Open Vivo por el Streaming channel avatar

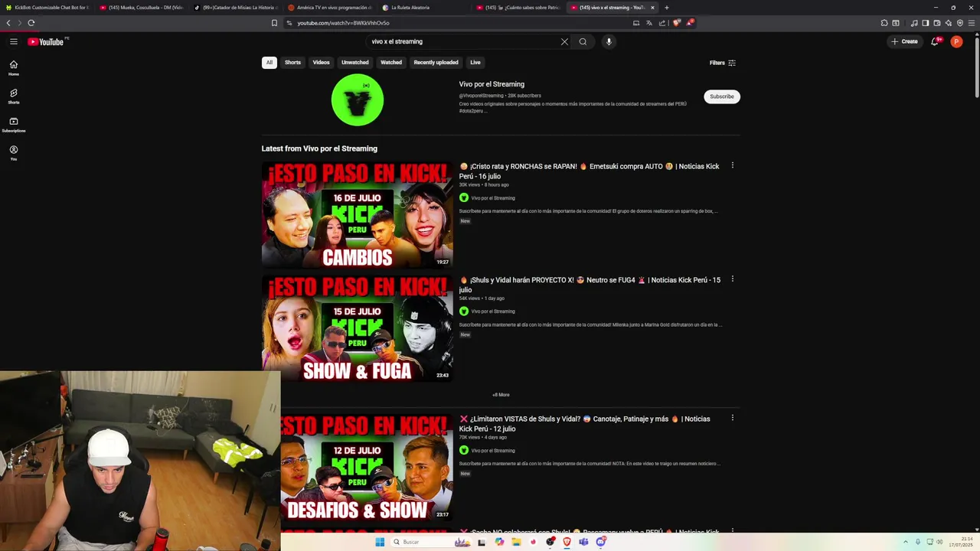[358, 99]
